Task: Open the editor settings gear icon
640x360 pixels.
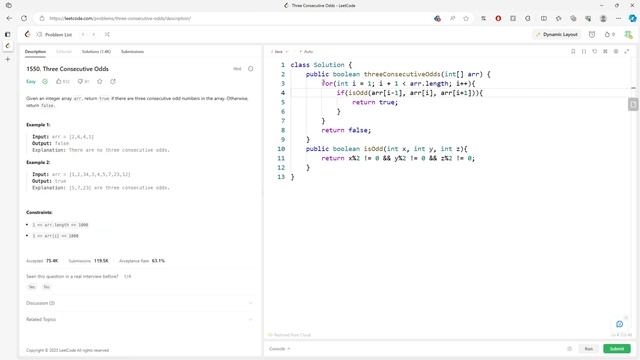Action: coord(616,51)
